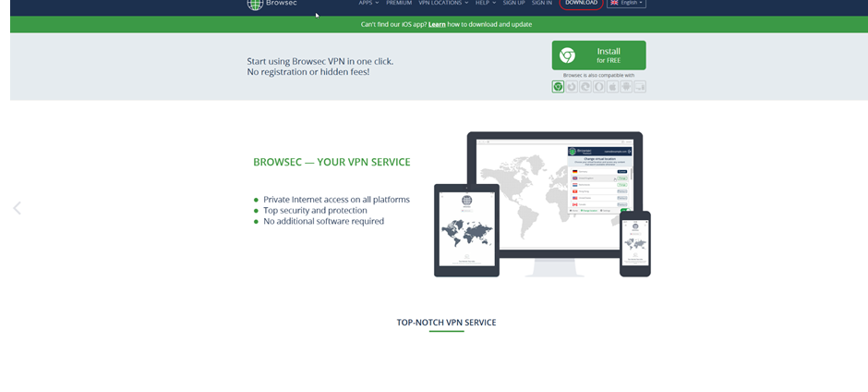Select the Edge browser compatibility icon
This screenshot has height=392, width=868.
(585, 87)
